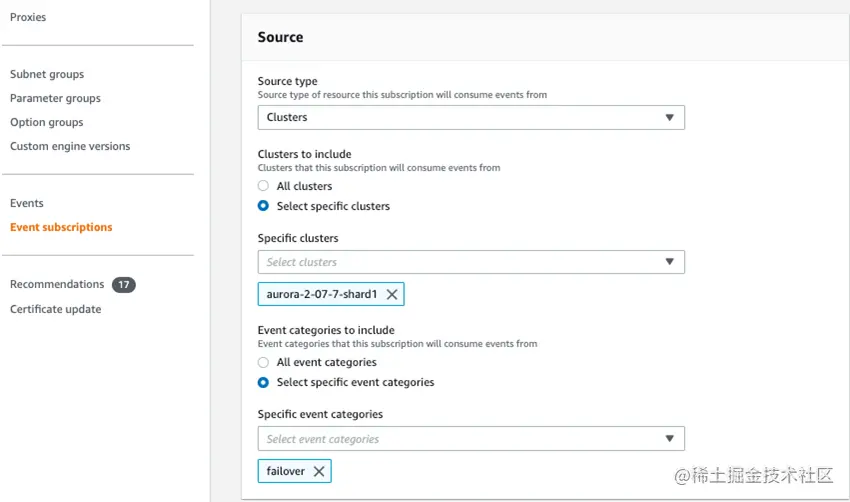
Task: Choose Select specific event categories option
Action: click(263, 382)
